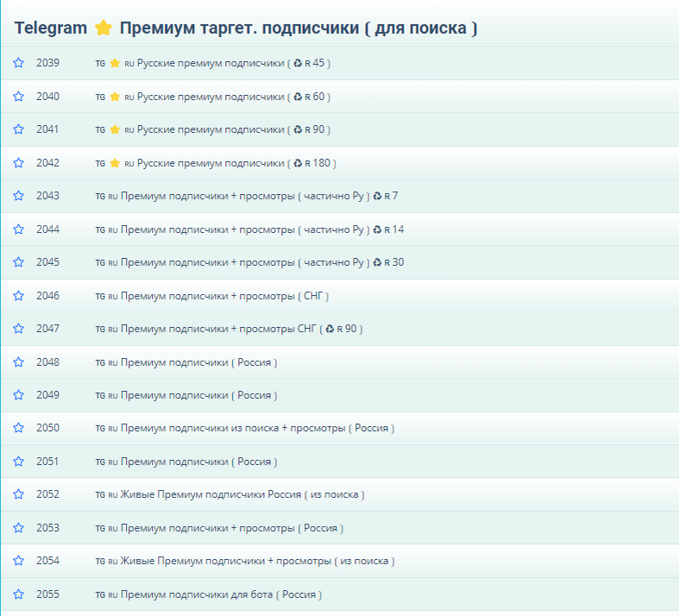This screenshot has width=679, height=616.
Task: Click service ID number 2039
Action: tap(47, 63)
